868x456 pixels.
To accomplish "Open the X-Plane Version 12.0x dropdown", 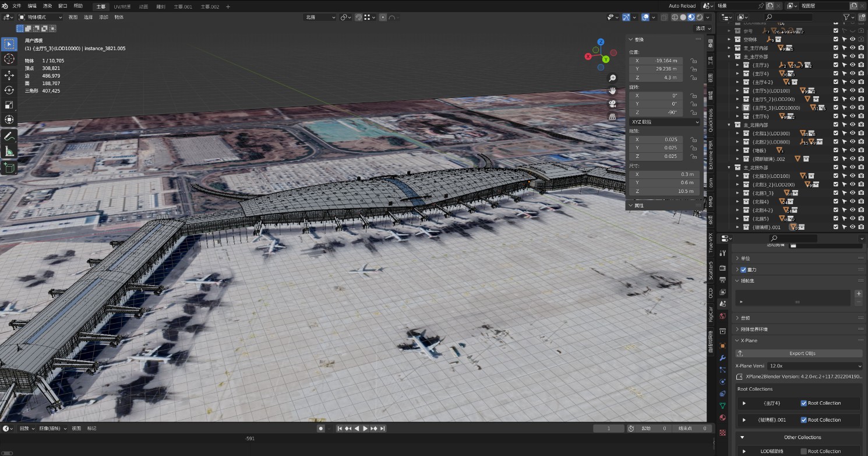I will click(814, 366).
